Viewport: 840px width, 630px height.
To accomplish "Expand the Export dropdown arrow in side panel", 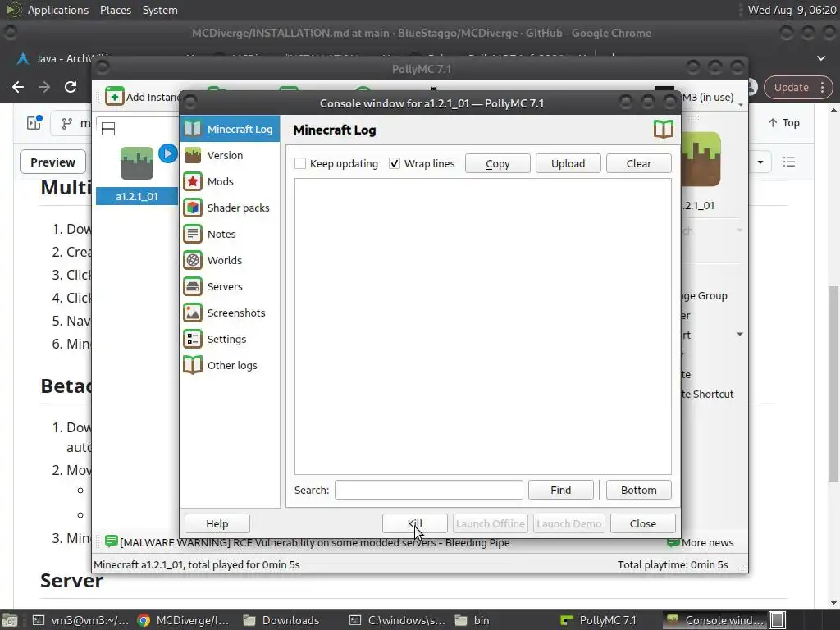I will 740,335.
